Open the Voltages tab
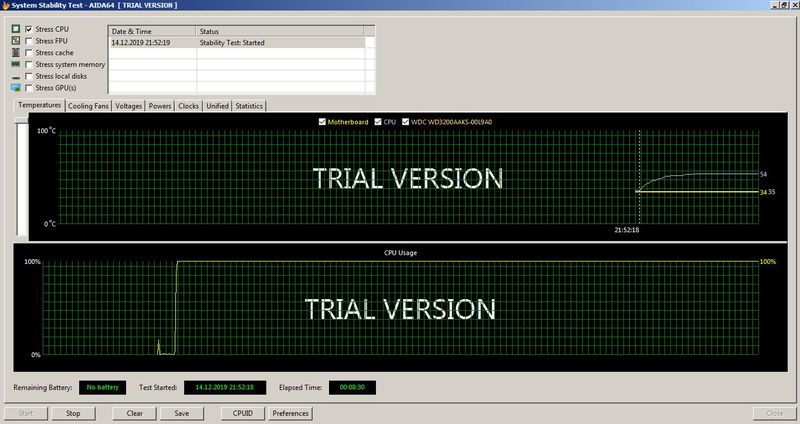800x424 pixels. pyautogui.click(x=129, y=106)
